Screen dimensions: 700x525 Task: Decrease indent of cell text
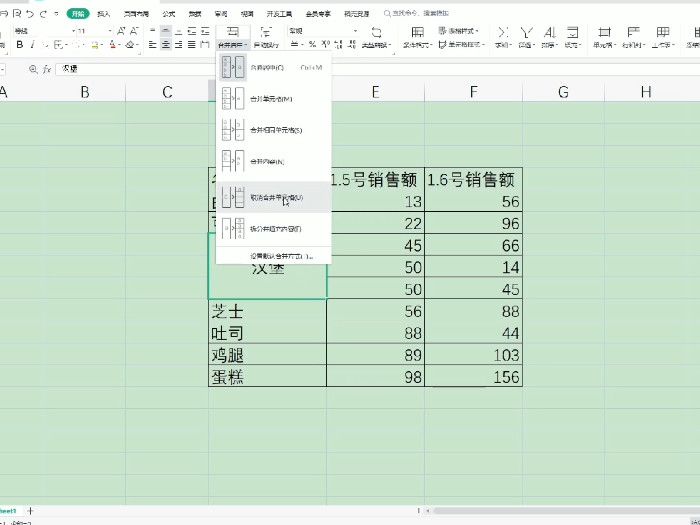click(192, 31)
